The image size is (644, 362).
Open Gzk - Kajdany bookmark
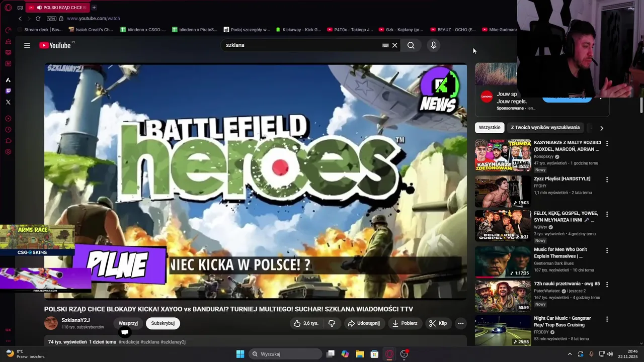400,30
